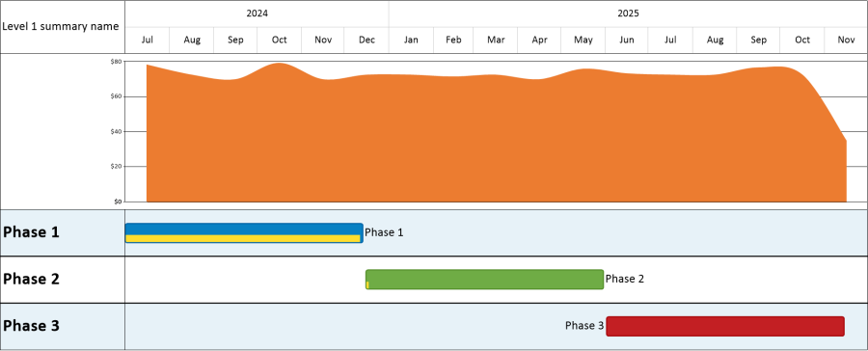Click the May month column
This screenshot has height=351, width=868.
point(583,40)
